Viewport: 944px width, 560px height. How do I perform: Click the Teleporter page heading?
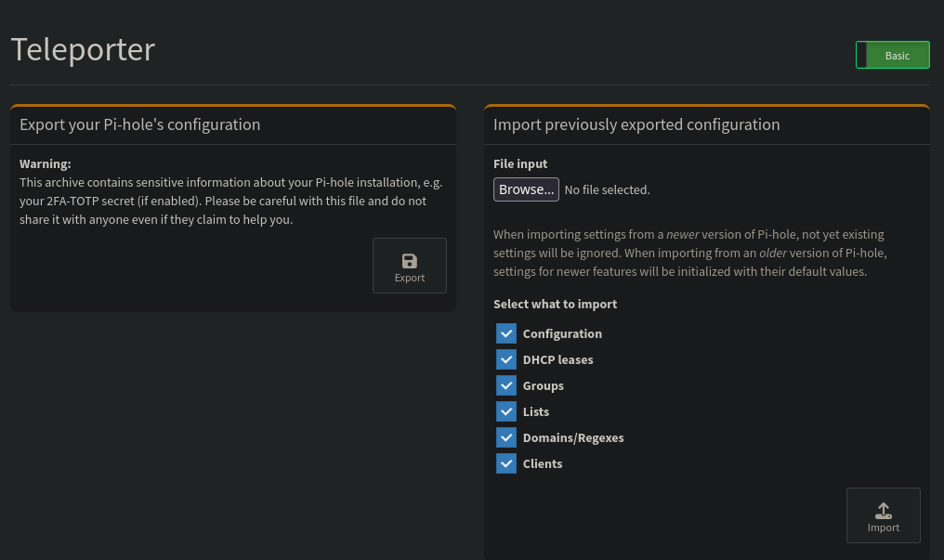(83, 49)
